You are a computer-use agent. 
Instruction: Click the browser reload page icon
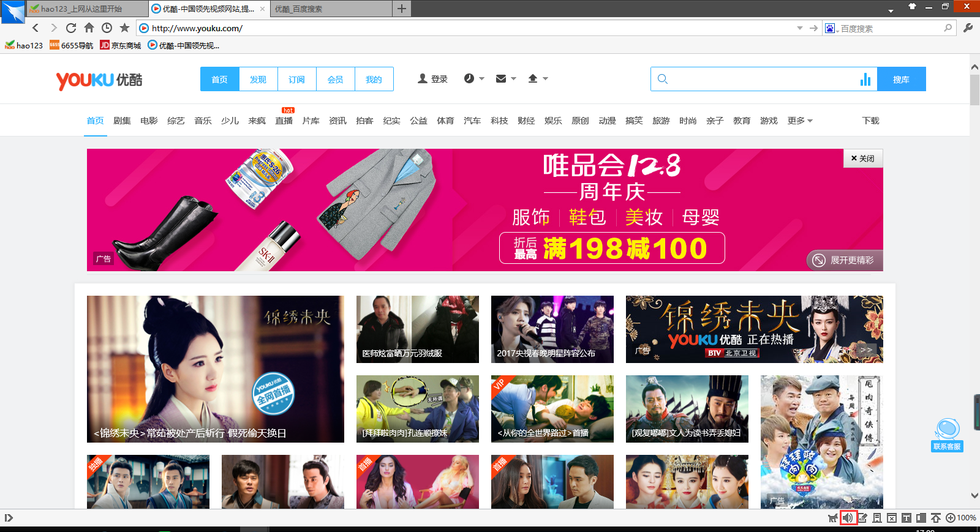tap(71, 28)
